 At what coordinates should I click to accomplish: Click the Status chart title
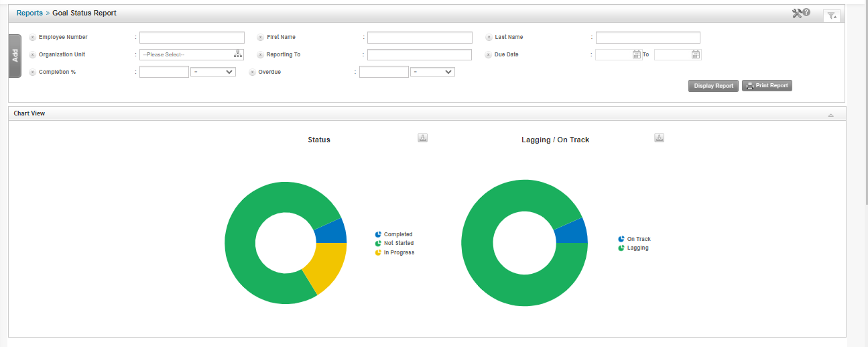click(x=319, y=140)
